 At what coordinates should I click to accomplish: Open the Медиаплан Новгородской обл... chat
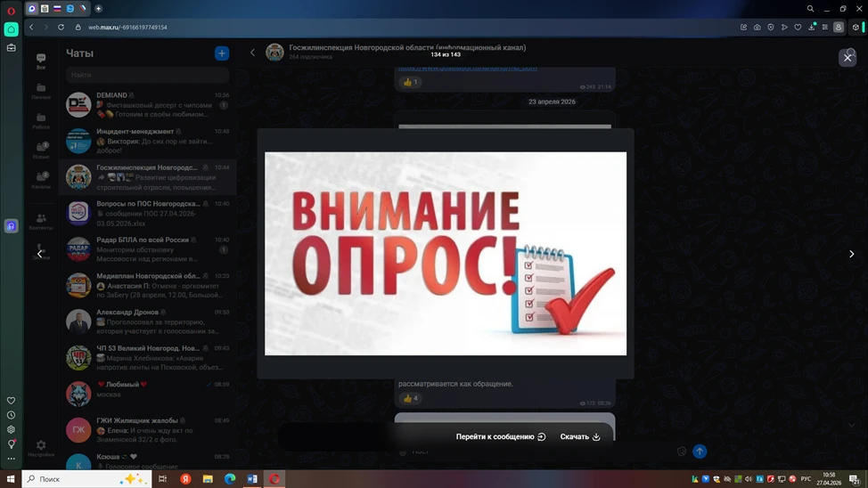coord(147,286)
